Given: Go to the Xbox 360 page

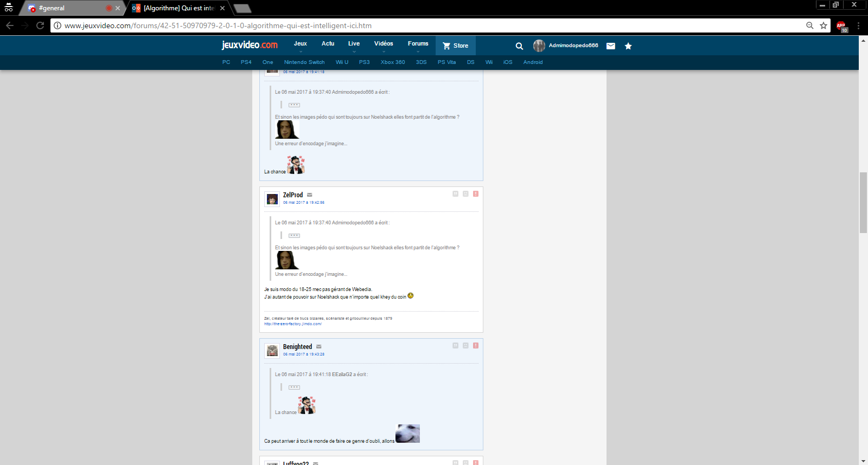Looking at the screenshot, I should 393,62.
